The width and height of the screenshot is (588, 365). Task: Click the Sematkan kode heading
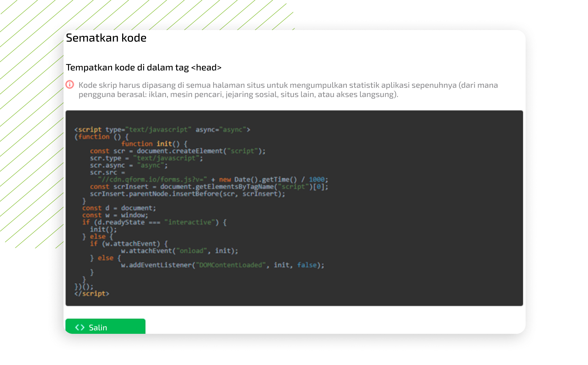coord(106,38)
